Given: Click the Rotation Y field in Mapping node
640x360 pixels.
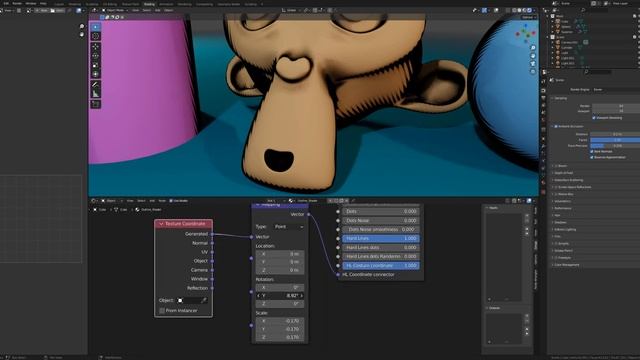Looking at the screenshot, I should tap(280, 295).
